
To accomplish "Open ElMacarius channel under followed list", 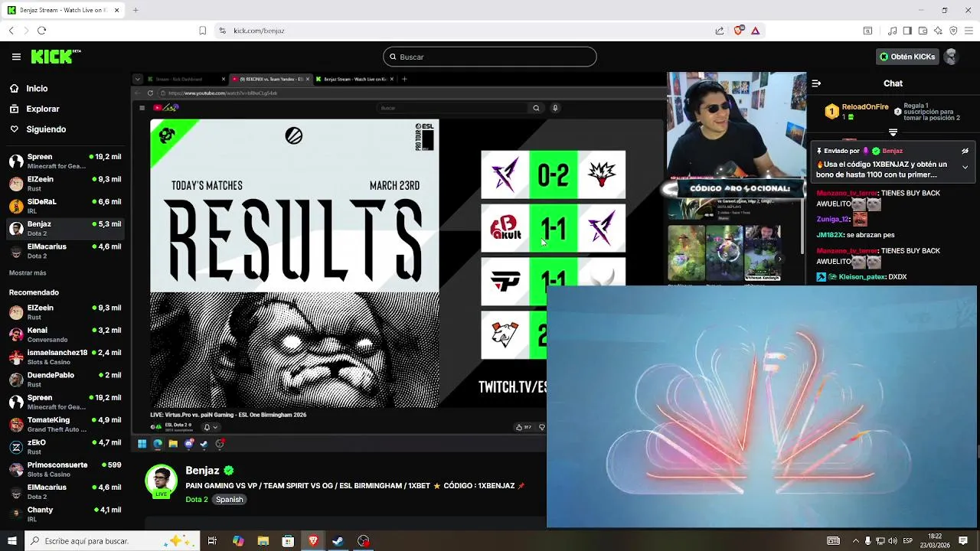I will pyautogui.click(x=65, y=251).
